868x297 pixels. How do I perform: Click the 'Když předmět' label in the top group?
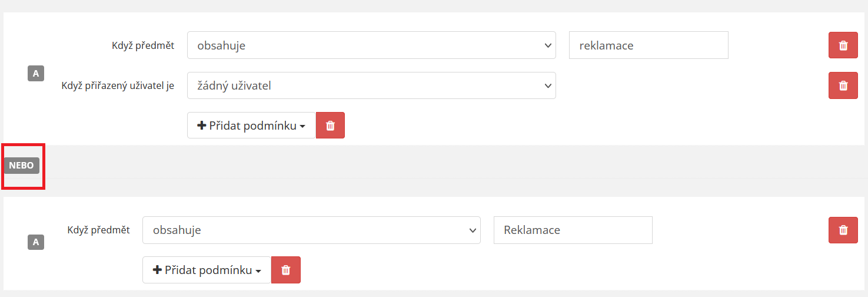pyautogui.click(x=143, y=45)
